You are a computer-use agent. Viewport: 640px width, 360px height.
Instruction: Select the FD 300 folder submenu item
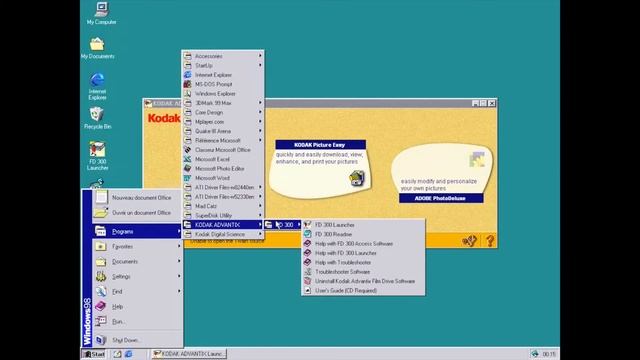click(x=282, y=225)
